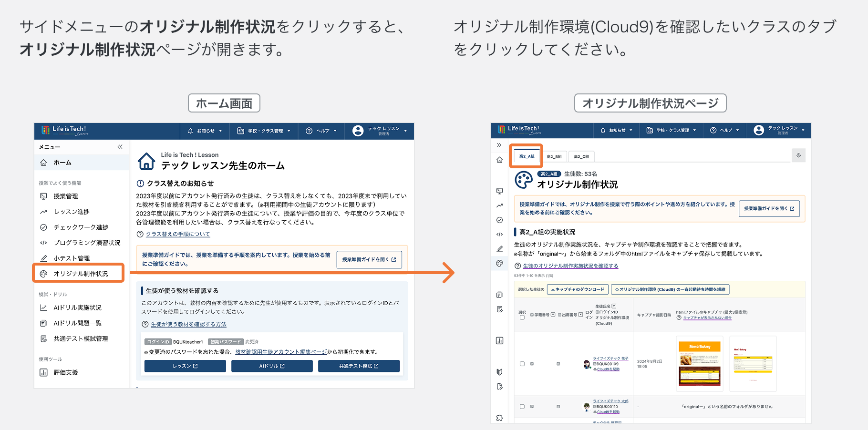Open ヘルプ dropdown on オリジナル制作状況 page header
868x430 pixels.
tap(724, 130)
